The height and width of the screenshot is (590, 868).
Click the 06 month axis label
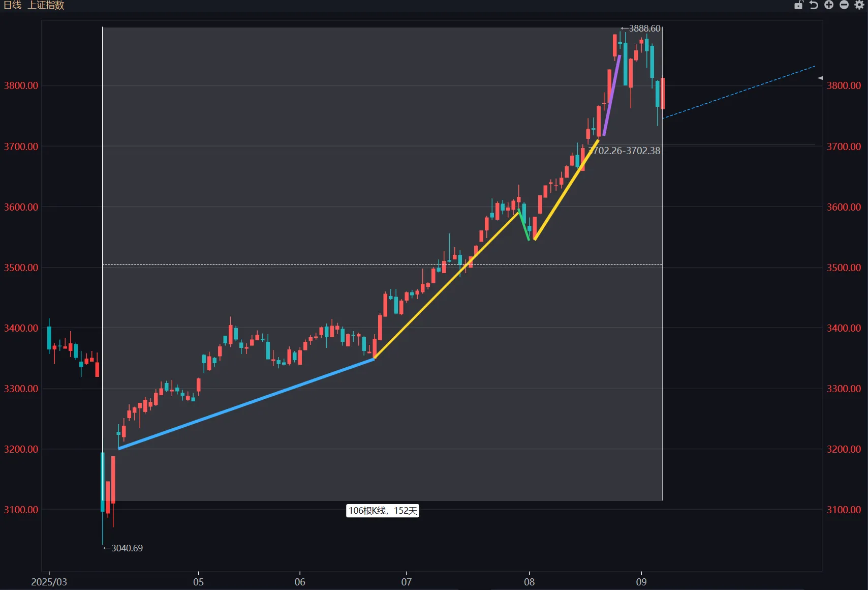coord(300,582)
